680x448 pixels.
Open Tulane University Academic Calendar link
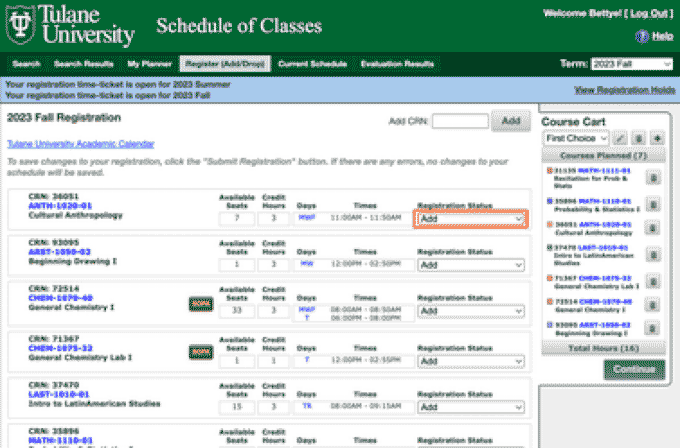[81, 144]
